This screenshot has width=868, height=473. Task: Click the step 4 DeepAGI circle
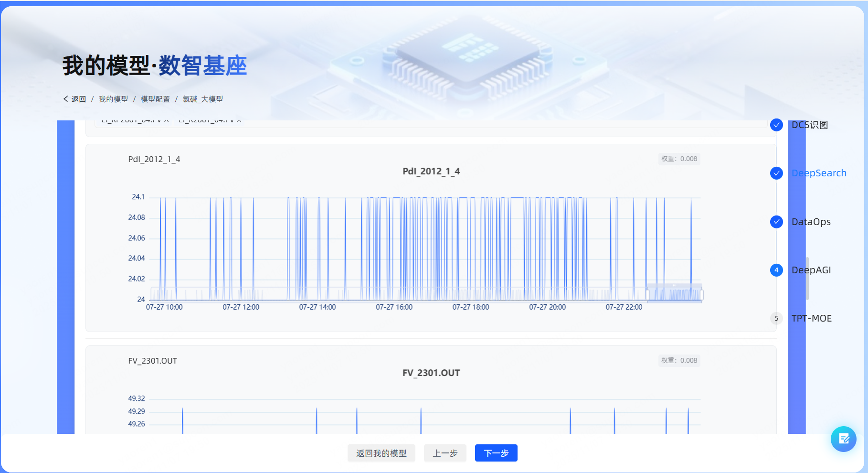coord(776,270)
